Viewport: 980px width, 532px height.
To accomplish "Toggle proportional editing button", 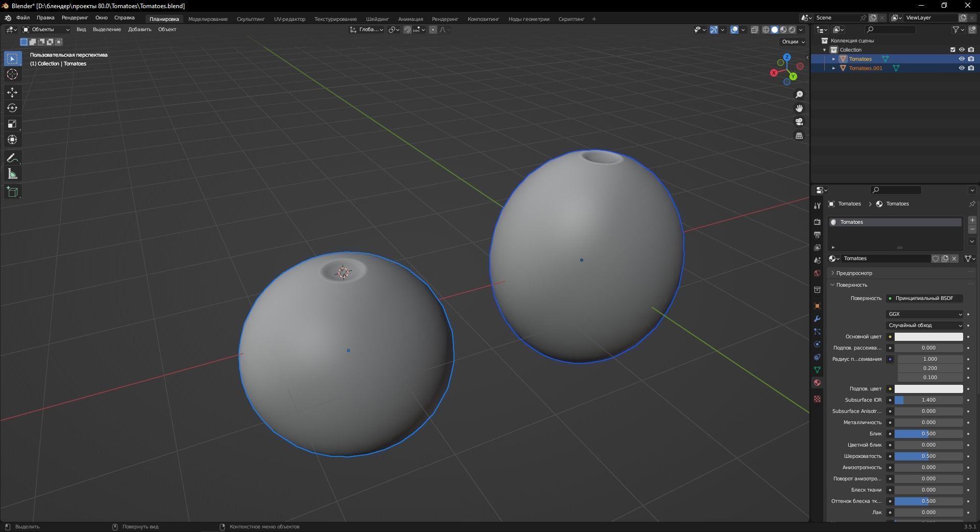I will click(x=433, y=30).
